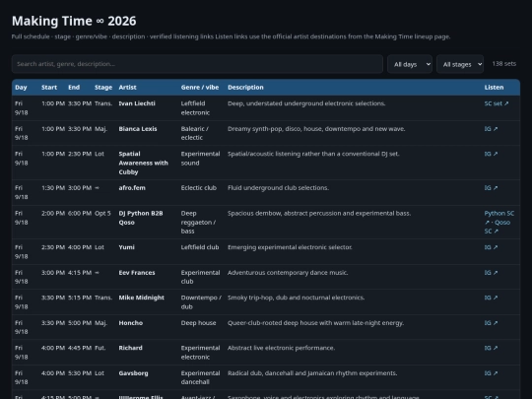532x399 pixels.
Task: Click the Genre / vibe column header
Action: pyautogui.click(x=200, y=88)
